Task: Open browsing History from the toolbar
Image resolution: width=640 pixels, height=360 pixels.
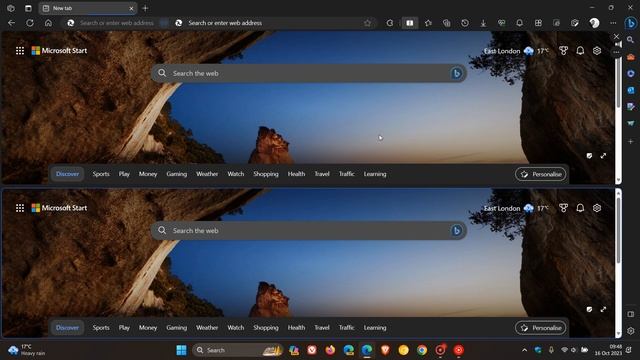Action: click(465, 23)
